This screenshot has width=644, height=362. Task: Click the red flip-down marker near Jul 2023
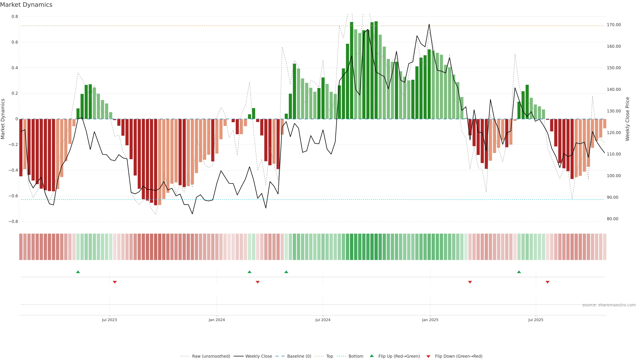pyautogui.click(x=115, y=282)
